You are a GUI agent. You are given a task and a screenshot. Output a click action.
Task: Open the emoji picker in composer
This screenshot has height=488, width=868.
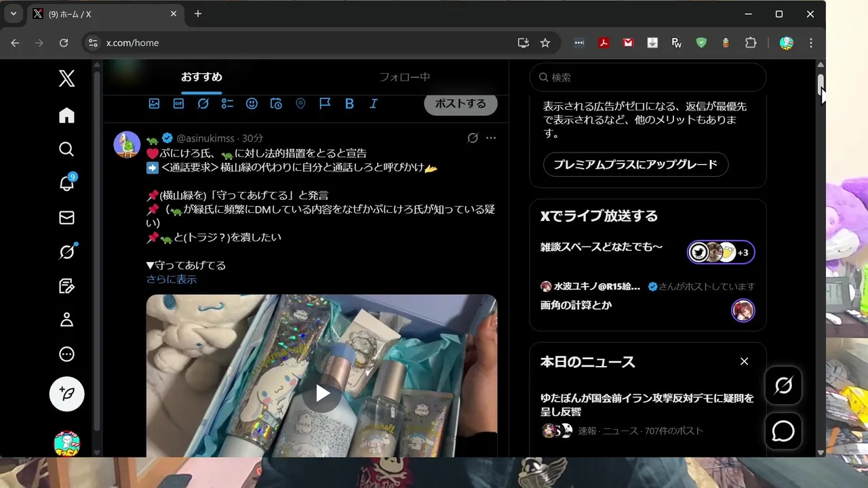pos(252,104)
